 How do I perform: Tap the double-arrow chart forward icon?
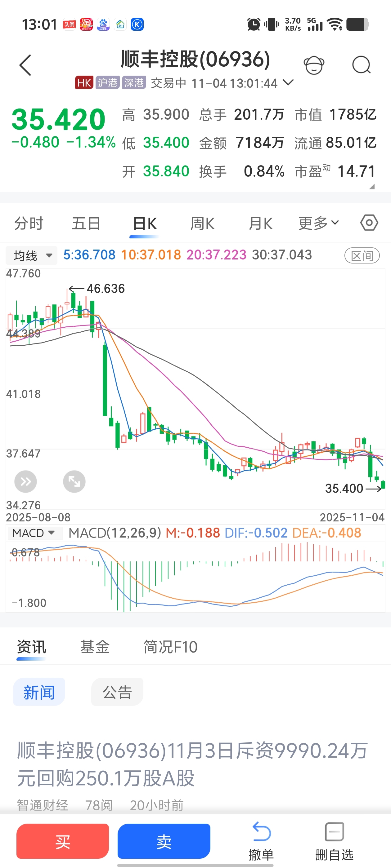(x=26, y=481)
